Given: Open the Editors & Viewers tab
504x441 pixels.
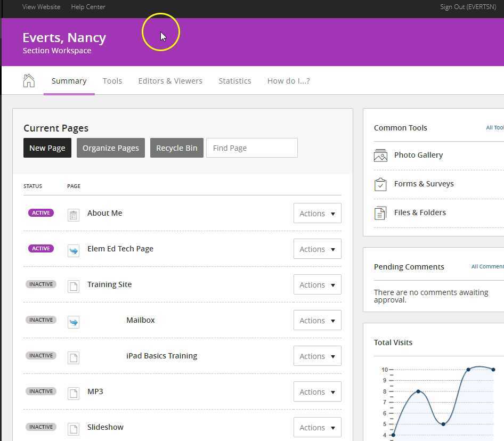Looking at the screenshot, I should (170, 81).
